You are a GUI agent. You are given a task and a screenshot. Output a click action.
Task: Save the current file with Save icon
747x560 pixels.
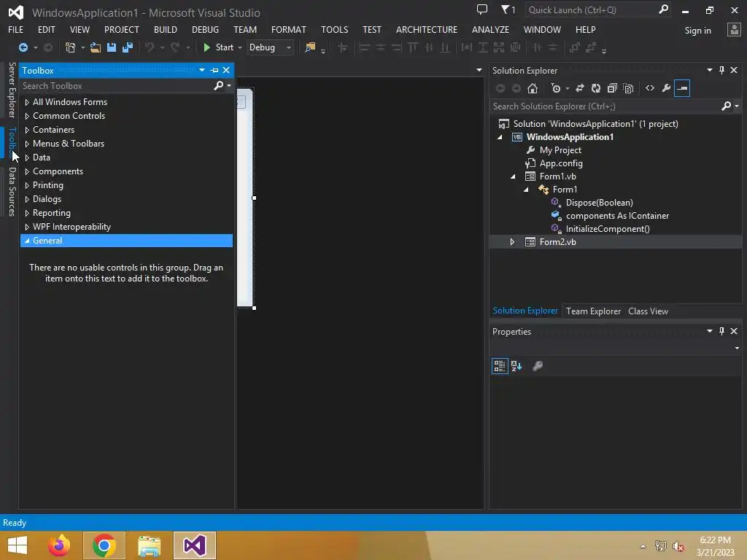click(x=112, y=47)
